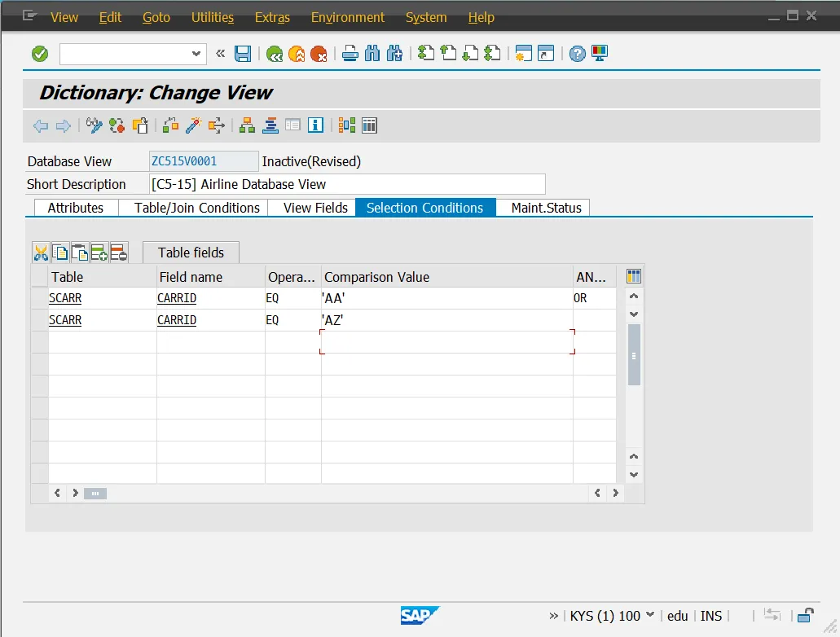Click CARRID link in the 'AZ' row
The image size is (840, 637).
(x=177, y=320)
